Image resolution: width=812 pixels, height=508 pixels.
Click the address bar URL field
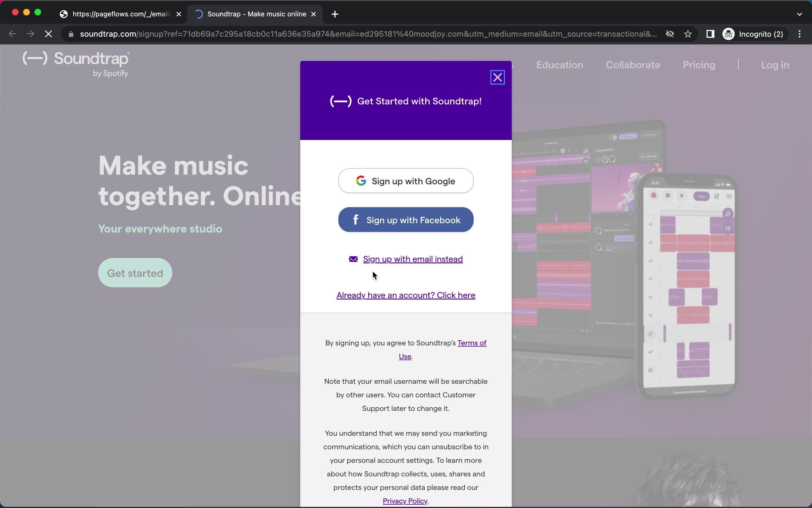pyautogui.click(x=368, y=34)
